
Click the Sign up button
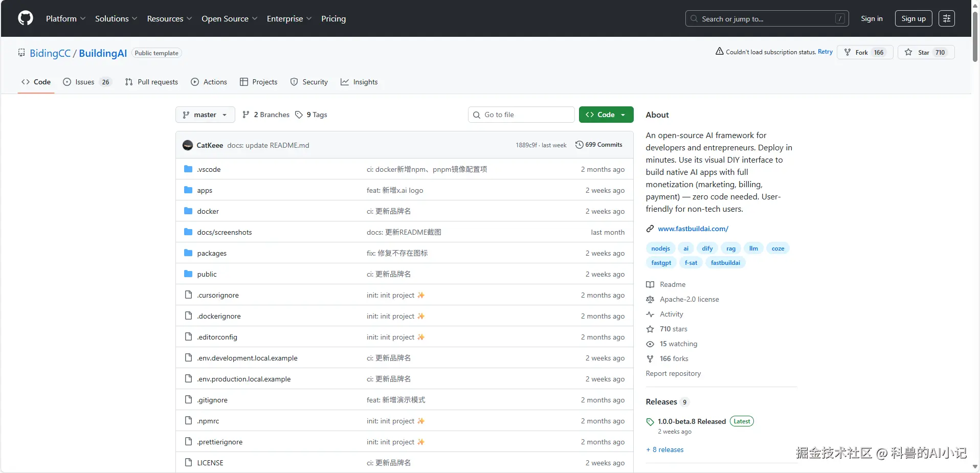click(914, 18)
